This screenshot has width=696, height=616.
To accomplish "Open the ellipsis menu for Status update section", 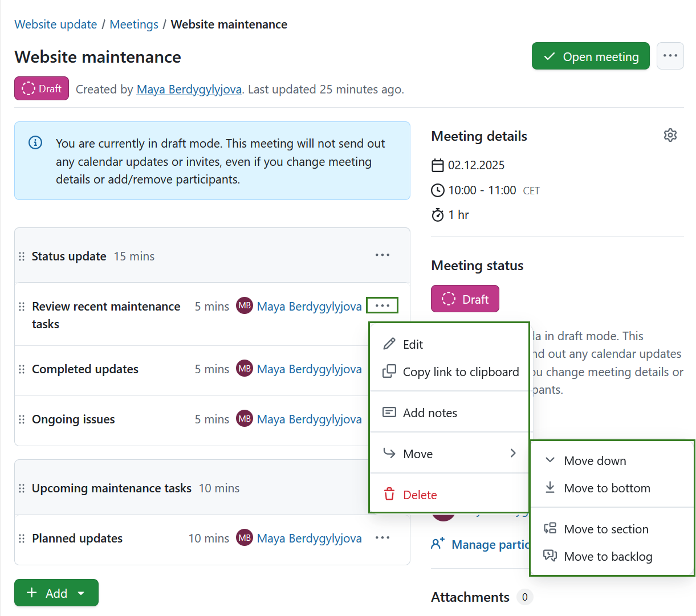I will click(x=382, y=255).
